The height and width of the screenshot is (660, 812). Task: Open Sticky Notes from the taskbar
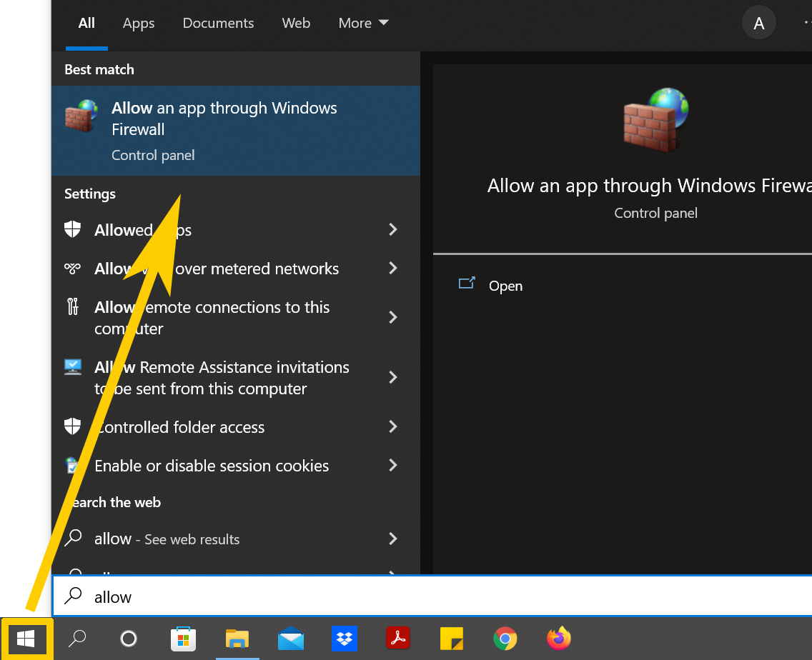[x=451, y=639]
